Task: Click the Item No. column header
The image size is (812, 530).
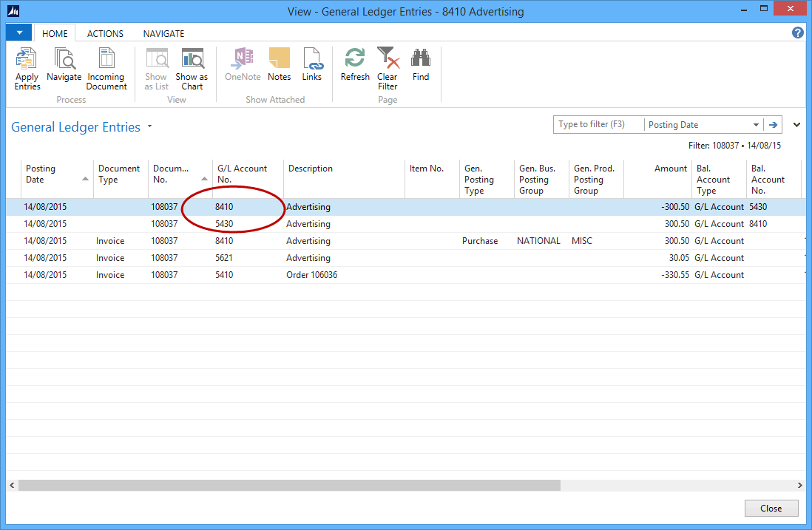Action: pos(432,179)
